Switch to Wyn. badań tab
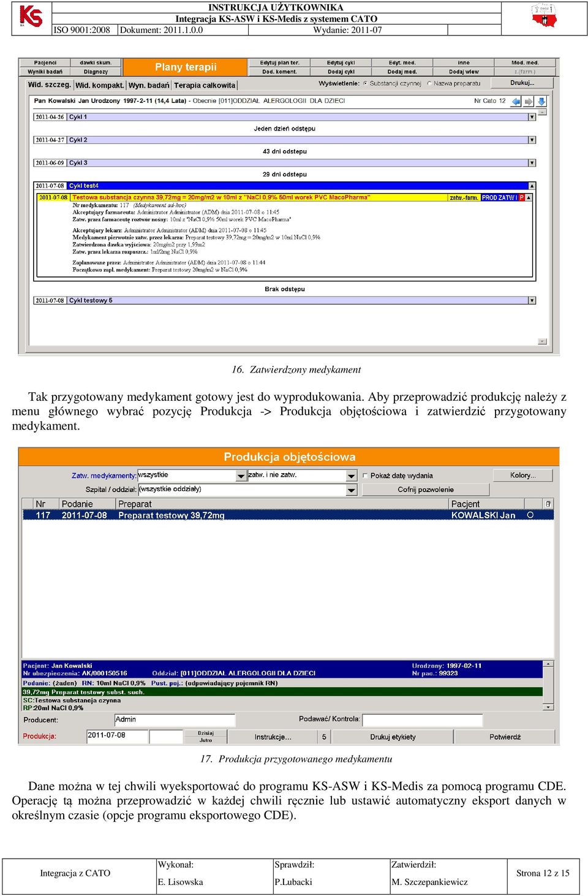Viewport: 588px width, 896px height. [x=149, y=85]
